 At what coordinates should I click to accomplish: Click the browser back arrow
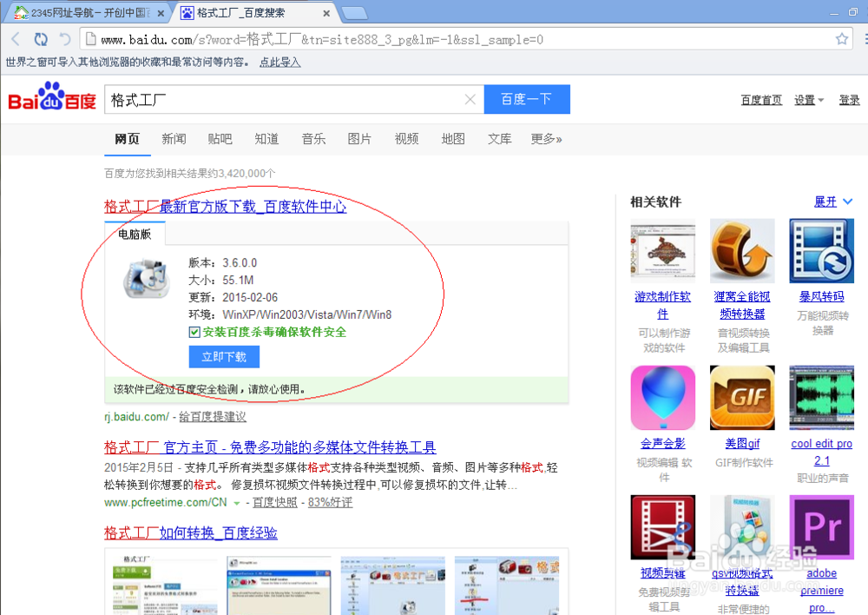[16, 39]
